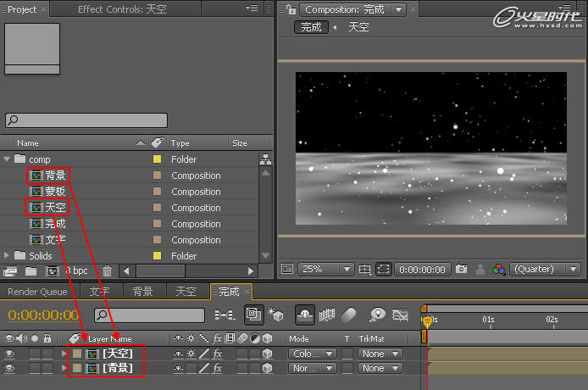
Task: Open grid and guide options icon
Action: tap(364, 269)
